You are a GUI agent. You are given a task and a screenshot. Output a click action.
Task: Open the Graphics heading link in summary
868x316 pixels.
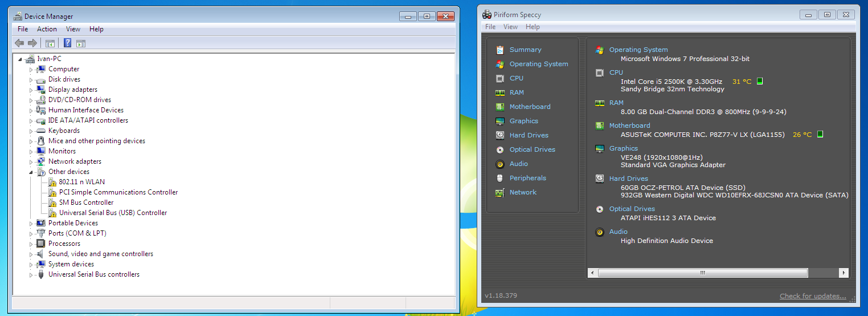tap(624, 148)
